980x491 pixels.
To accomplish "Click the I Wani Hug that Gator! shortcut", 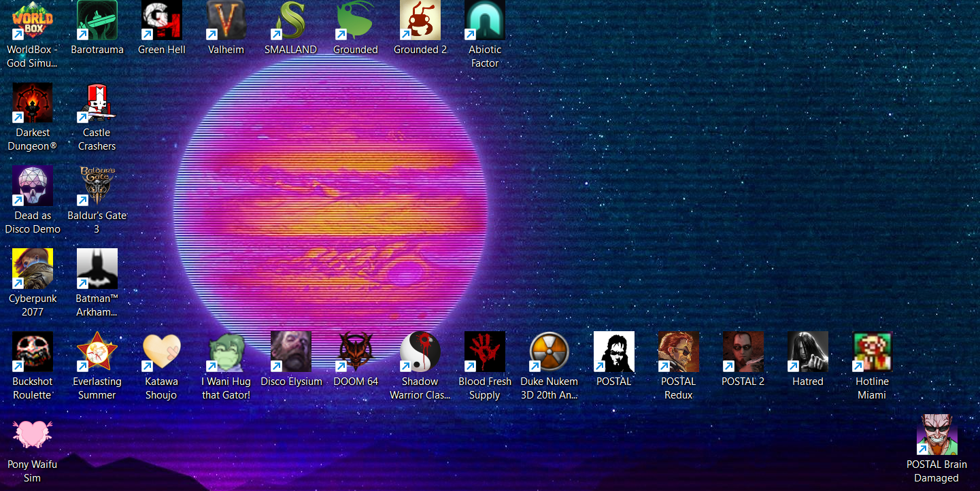I will click(x=226, y=352).
